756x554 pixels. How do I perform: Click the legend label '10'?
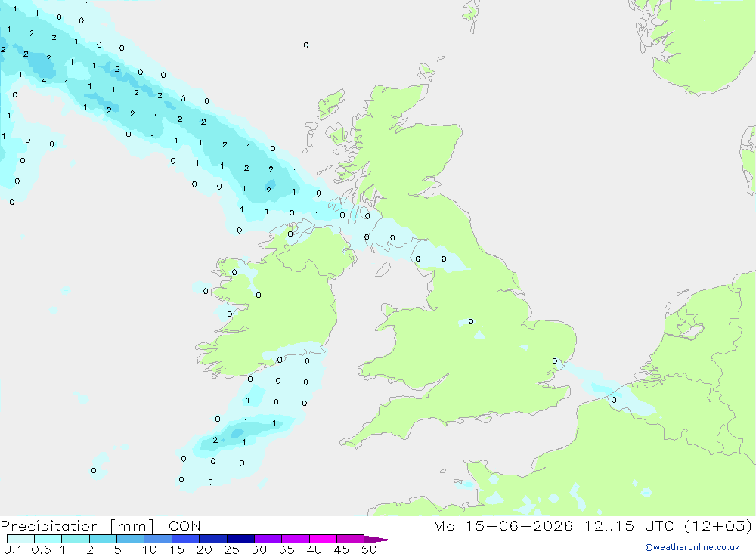pyautogui.click(x=150, y=549)
